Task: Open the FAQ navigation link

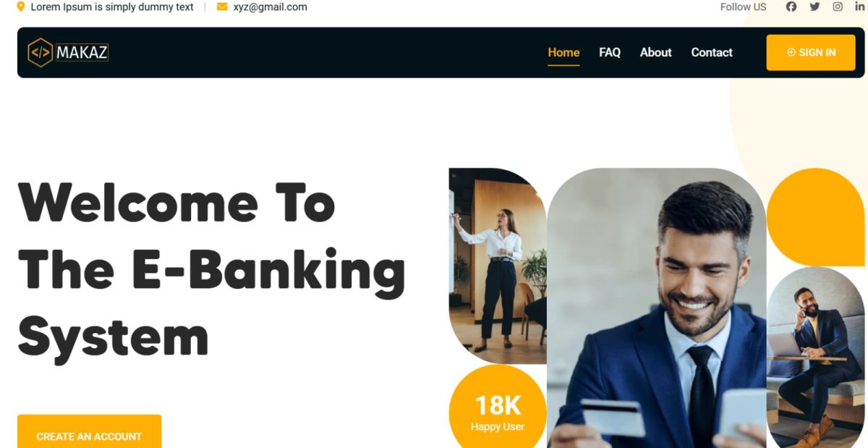Action: [610, 52]
